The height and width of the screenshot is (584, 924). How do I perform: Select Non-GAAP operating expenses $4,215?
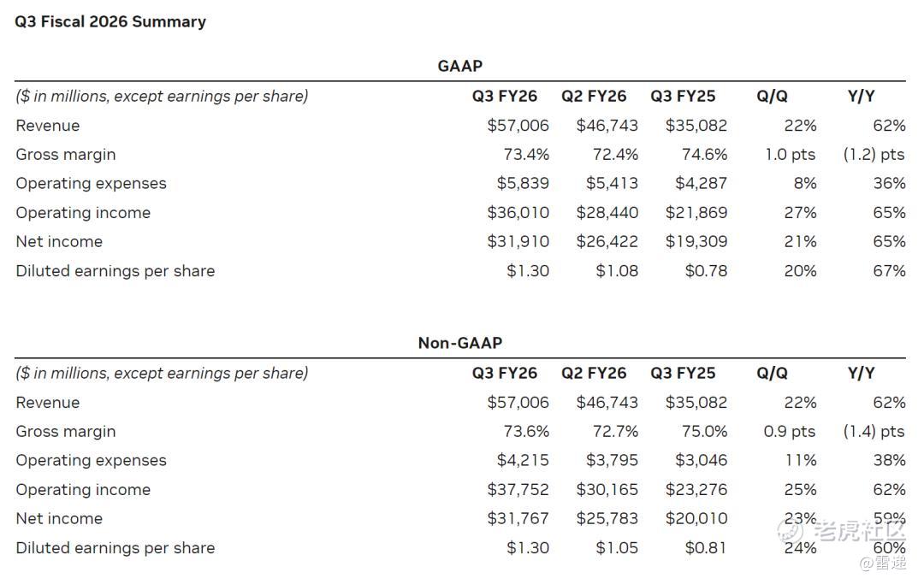coord(523,461)
